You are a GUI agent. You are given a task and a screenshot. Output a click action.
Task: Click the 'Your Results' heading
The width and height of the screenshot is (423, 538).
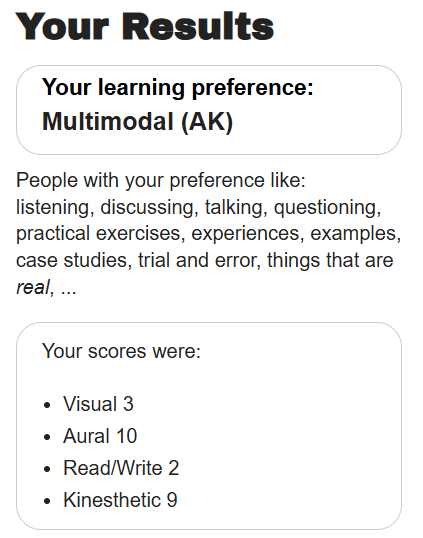point(144,26)
